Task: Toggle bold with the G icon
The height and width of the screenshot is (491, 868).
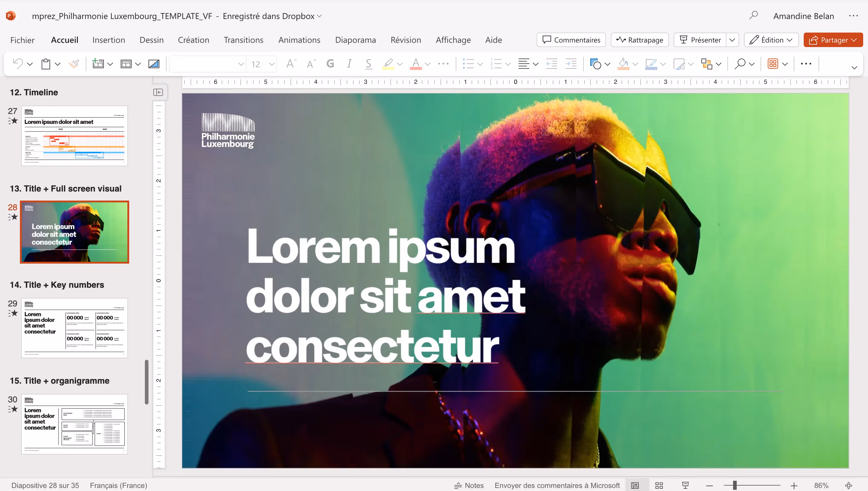Action: coord(330,64)
